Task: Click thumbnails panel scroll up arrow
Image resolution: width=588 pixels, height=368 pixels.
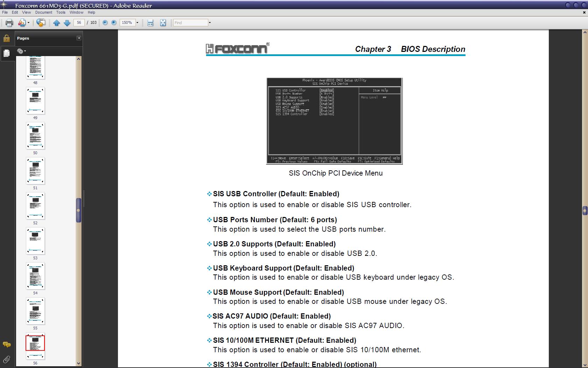Action: click(78, 59)
